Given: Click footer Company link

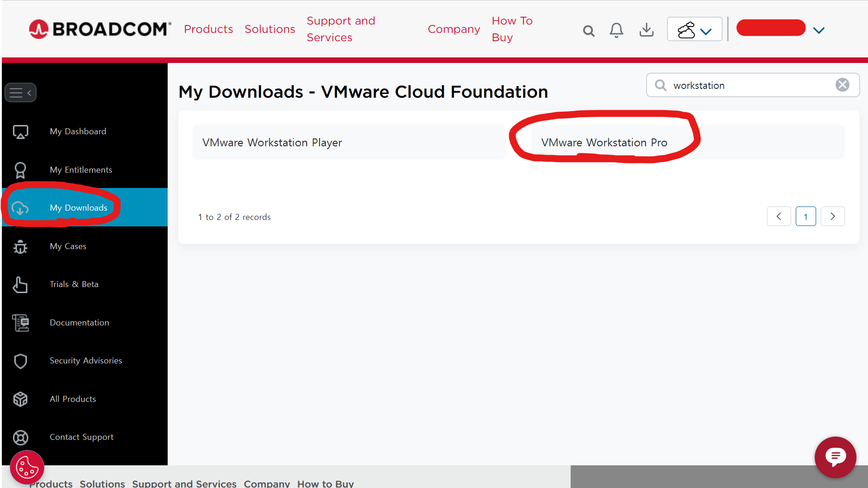Looking at the screenshot, I should (267, 483).
